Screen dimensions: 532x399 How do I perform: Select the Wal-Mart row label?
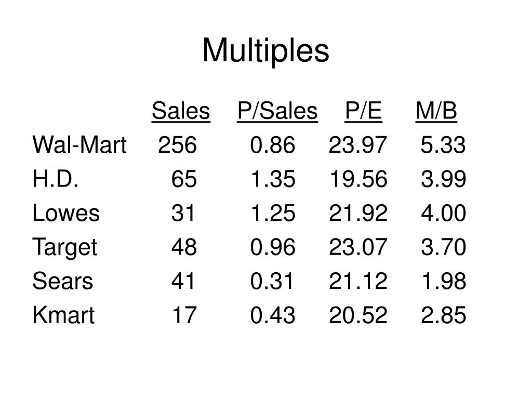[x=79, y=145]
